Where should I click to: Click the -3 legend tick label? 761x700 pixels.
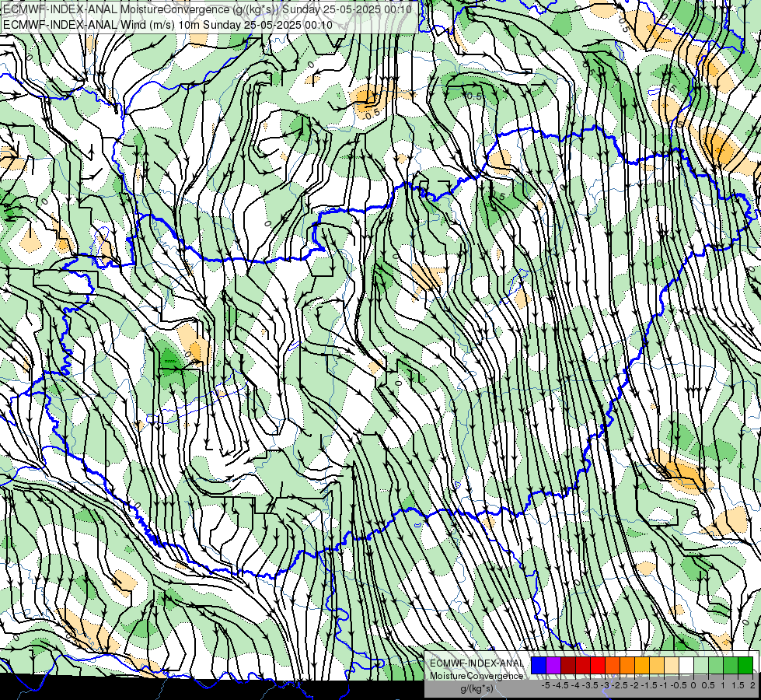606,685
